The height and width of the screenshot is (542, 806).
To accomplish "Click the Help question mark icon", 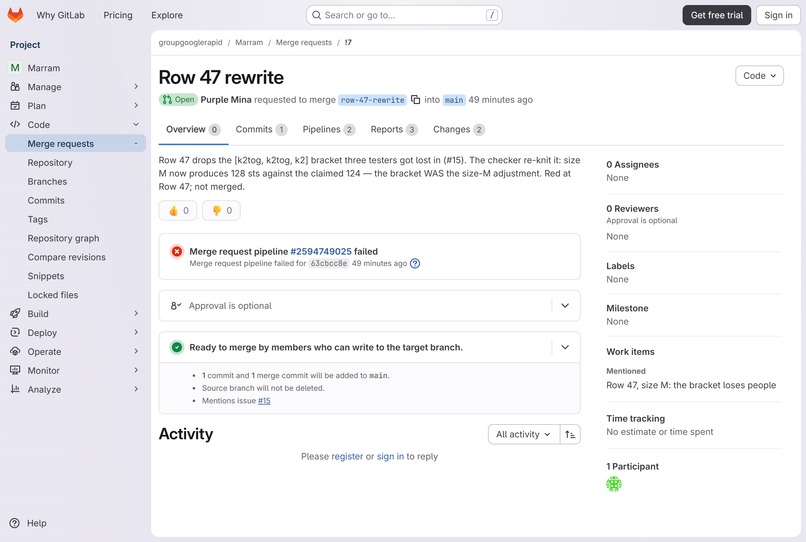I will (14, 523).
